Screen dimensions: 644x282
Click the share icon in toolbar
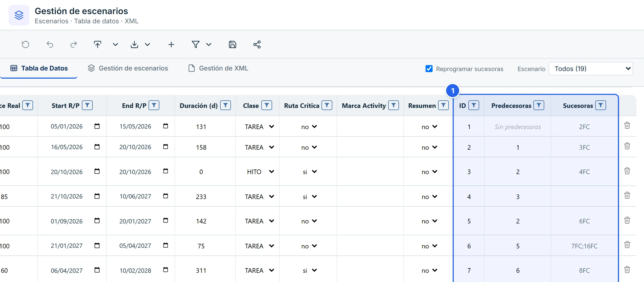(257, 44)
